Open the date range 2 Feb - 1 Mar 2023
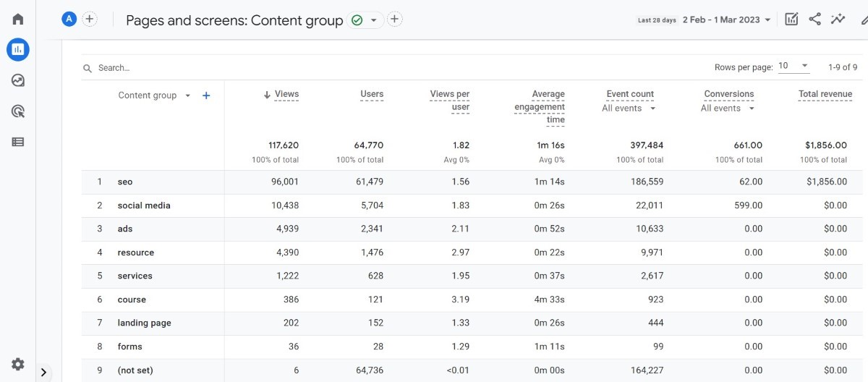 [x=727, y=20]
